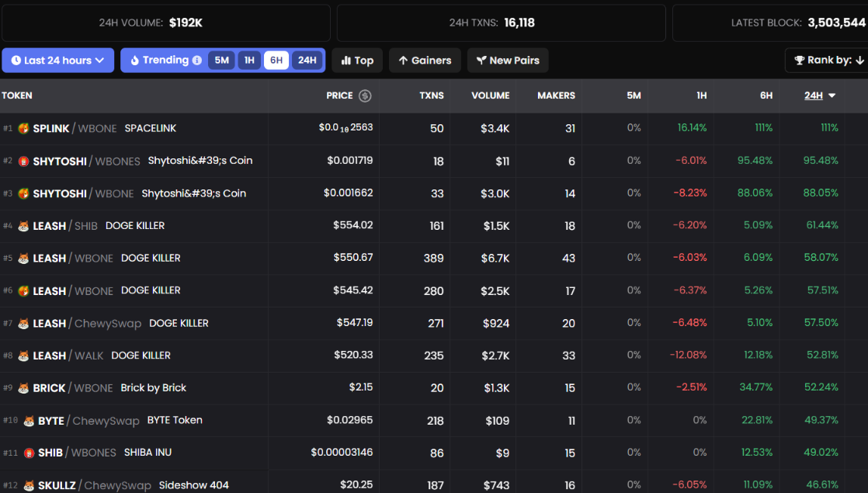868x493 pixels.
Task: Open the SKULLZ / ChewySwap pair
Action: tap(95, 485)
